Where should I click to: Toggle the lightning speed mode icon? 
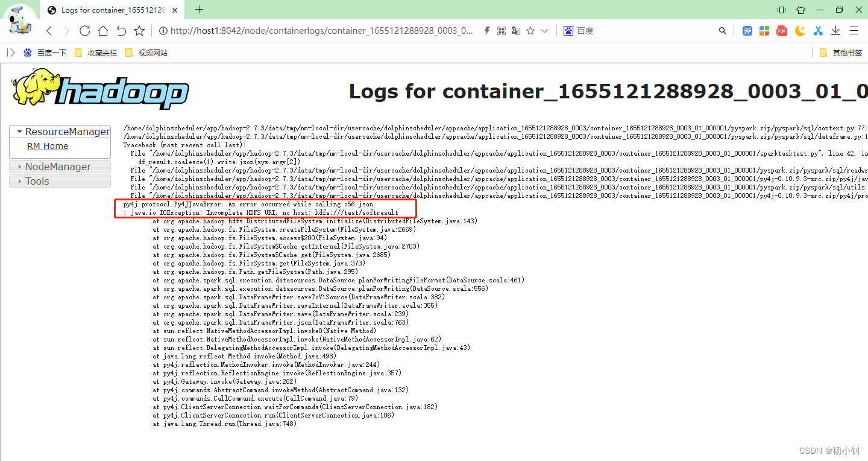[x=486, y=30]
